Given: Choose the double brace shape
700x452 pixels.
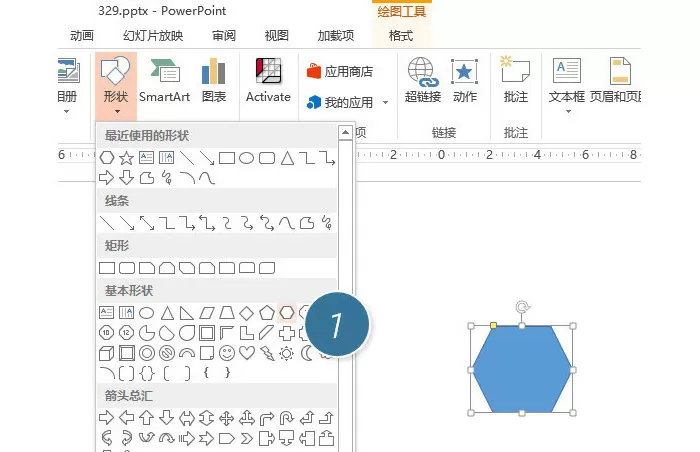Looking at the screenshot, I should pyautogui.click(x=146, y=373).
